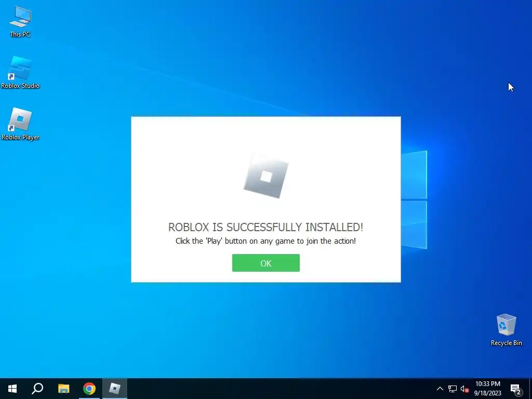Click the Roblox logo in the dialog
The image size is (532, 399).
point(266,177)
